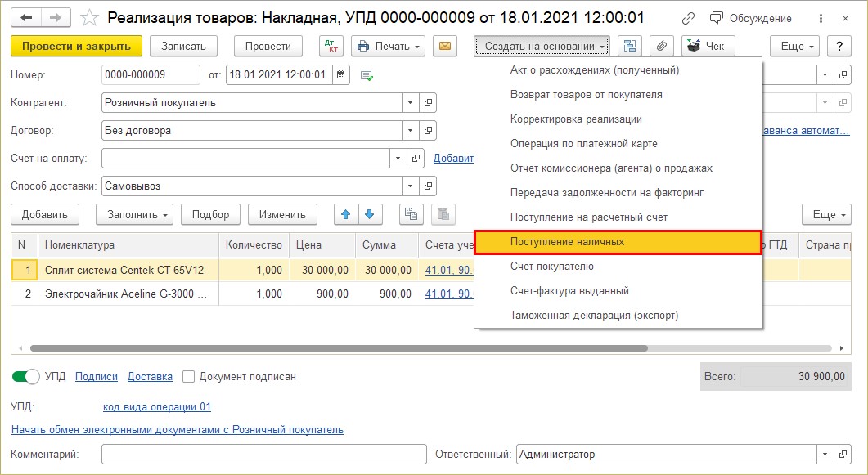Open the Печать dropdown button

click(388, 47)
